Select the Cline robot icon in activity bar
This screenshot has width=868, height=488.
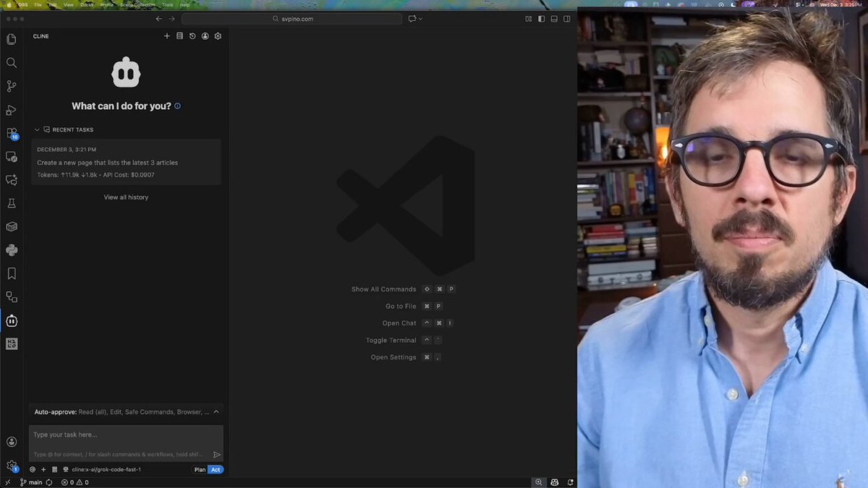(x=11, y=320)
